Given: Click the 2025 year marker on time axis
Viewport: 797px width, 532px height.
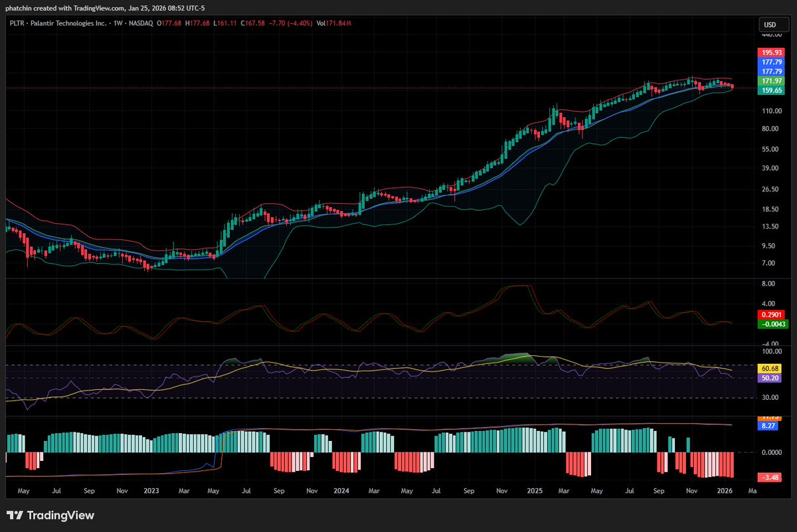Looking at the screenshot, I should (x=535, y=492).
